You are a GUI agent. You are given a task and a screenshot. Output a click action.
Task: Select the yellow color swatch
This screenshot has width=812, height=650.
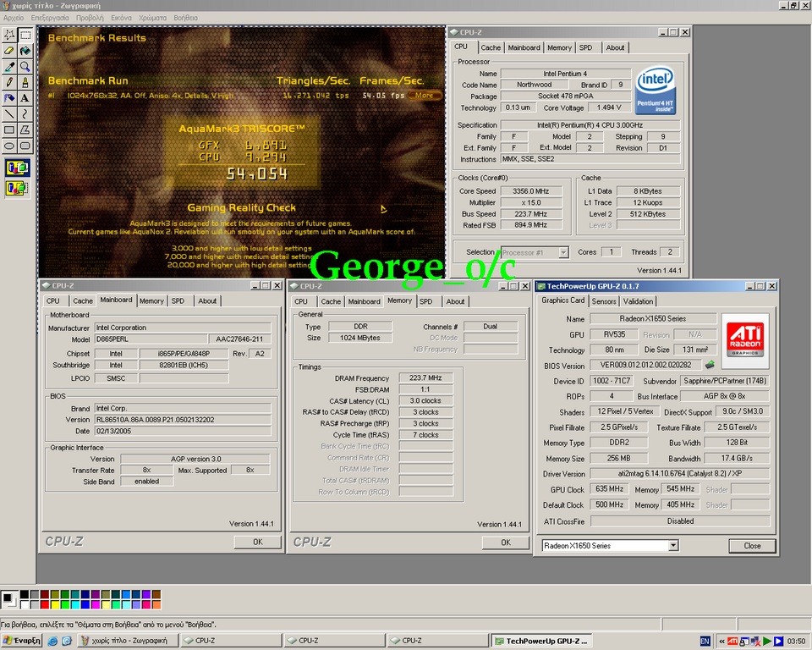click(x=55, y=604)
